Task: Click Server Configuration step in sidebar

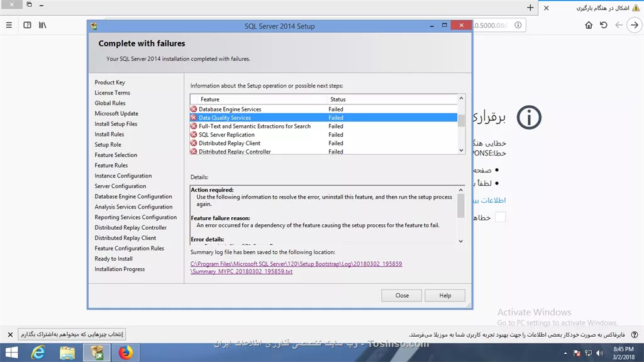Action: pyautogui.click(x=120, y=186)
